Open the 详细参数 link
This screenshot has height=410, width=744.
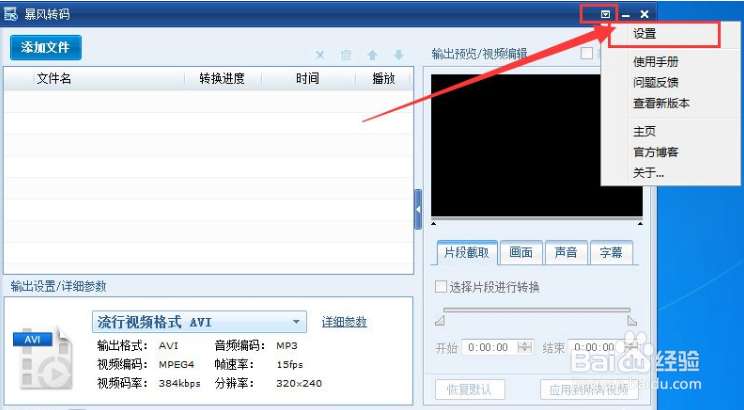coord(344,322)
